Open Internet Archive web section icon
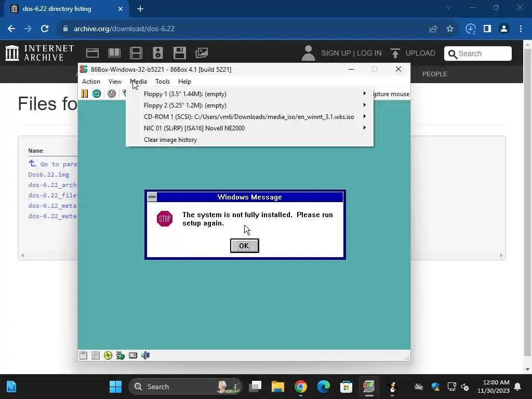The image size is (532, 399). (92, 53)
